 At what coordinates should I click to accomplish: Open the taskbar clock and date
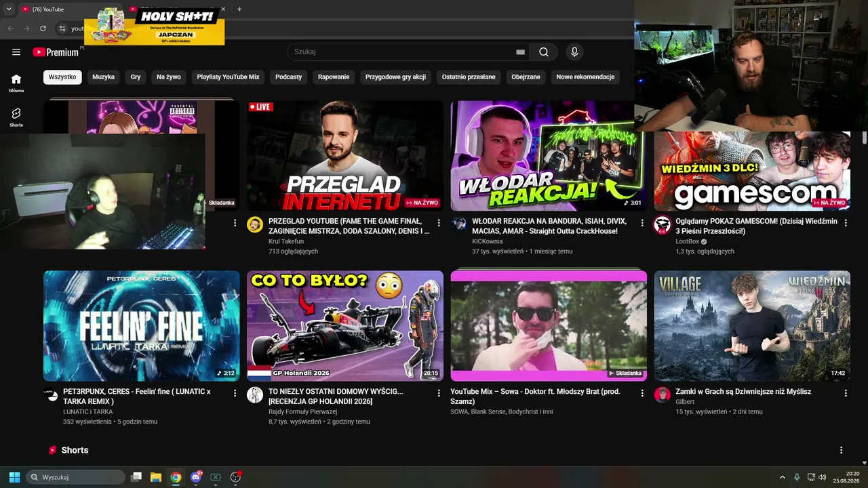click(848, 477)
